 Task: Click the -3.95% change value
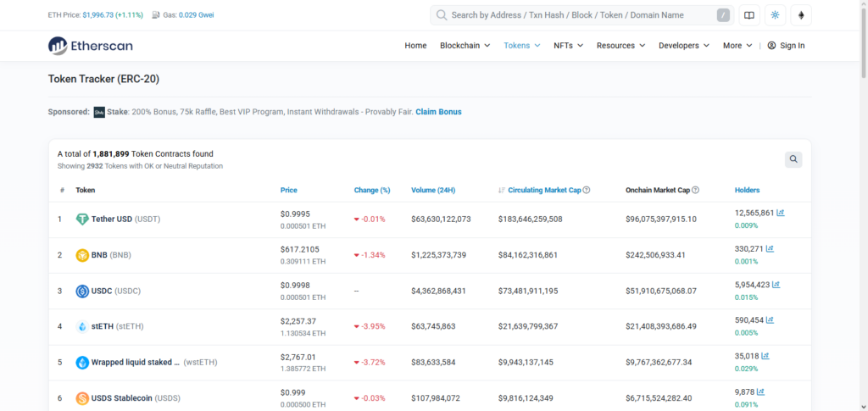pyautogui.click(x=373, y=326)
